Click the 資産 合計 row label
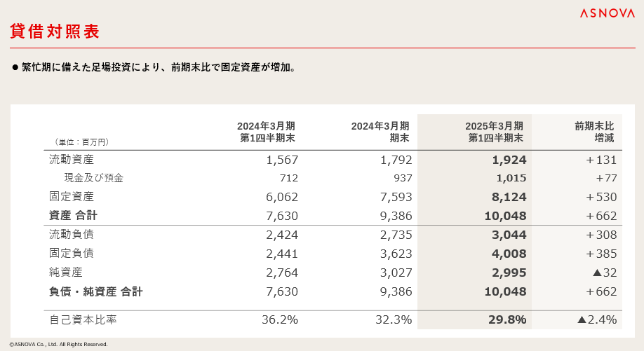644x351 pixels. 73,216
